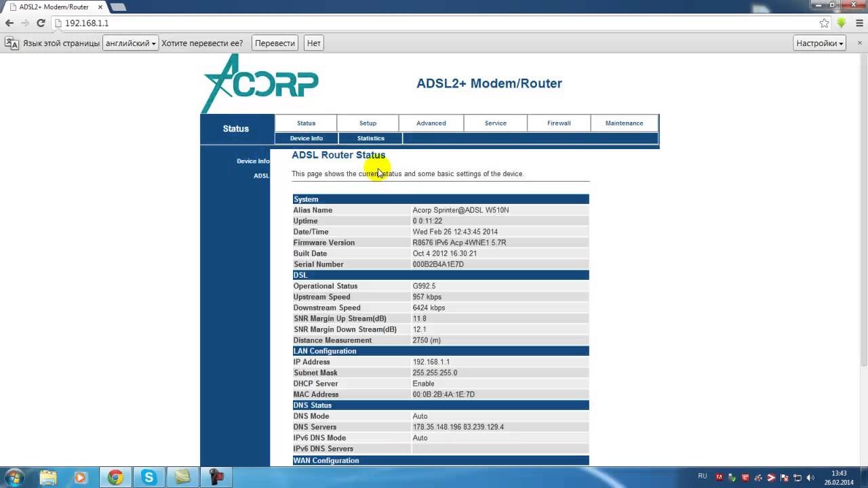Viewport: 868px width, 488px height.
Task: Click the MAC Address value 00:0B:2B:4A:1E:7D
Action: coord(443,394)
